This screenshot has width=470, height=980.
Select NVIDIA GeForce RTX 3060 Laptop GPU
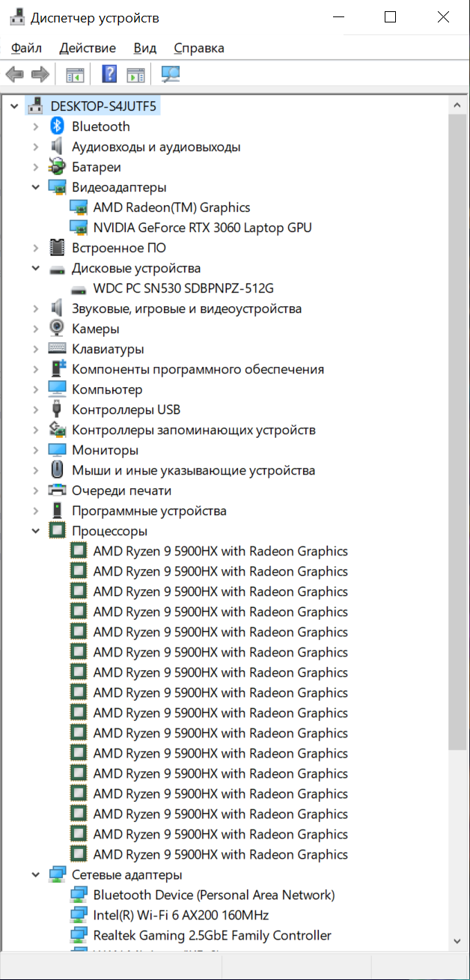pyautogui.click(x=202, y=228)
